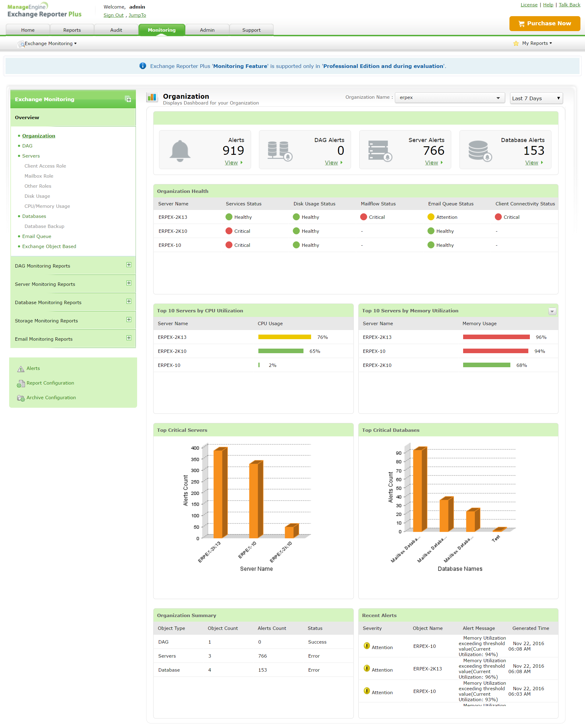This screenshot has height=728, width=585.
Task: Expand Storage Monitoring Reports section
Action: coord(129,320)
